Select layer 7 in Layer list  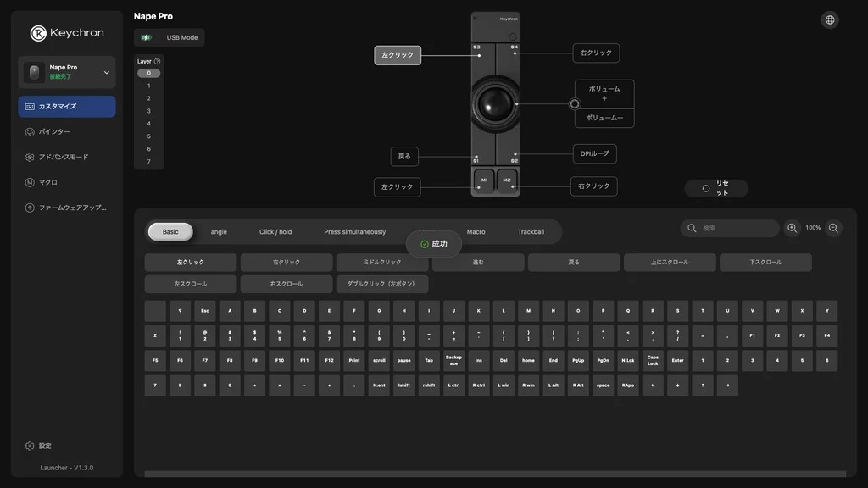(x=148, y=162)
